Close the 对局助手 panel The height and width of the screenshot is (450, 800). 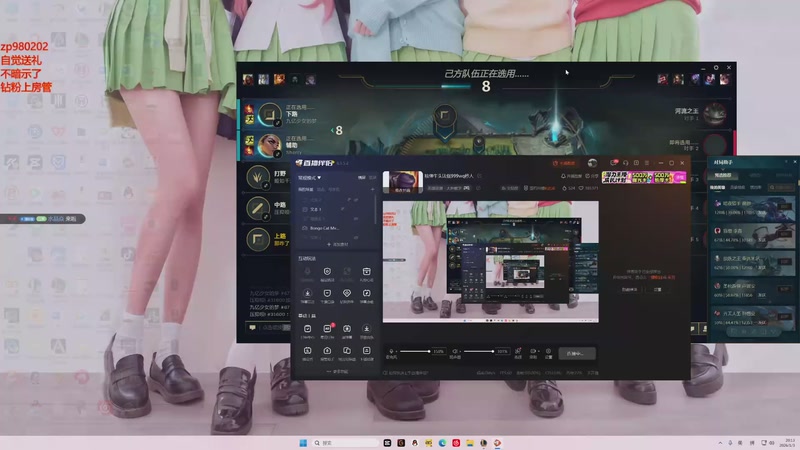coord(795,162)
